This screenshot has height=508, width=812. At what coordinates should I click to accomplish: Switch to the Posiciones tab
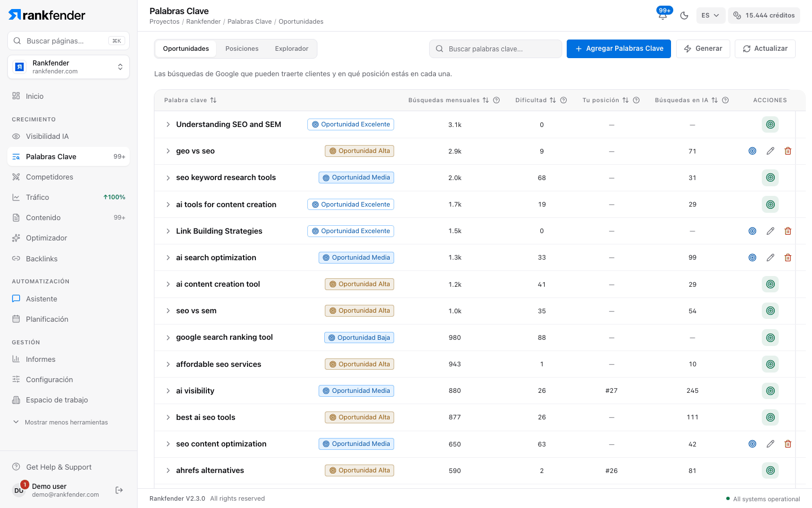pyautogui.click(x=242, y=49)
